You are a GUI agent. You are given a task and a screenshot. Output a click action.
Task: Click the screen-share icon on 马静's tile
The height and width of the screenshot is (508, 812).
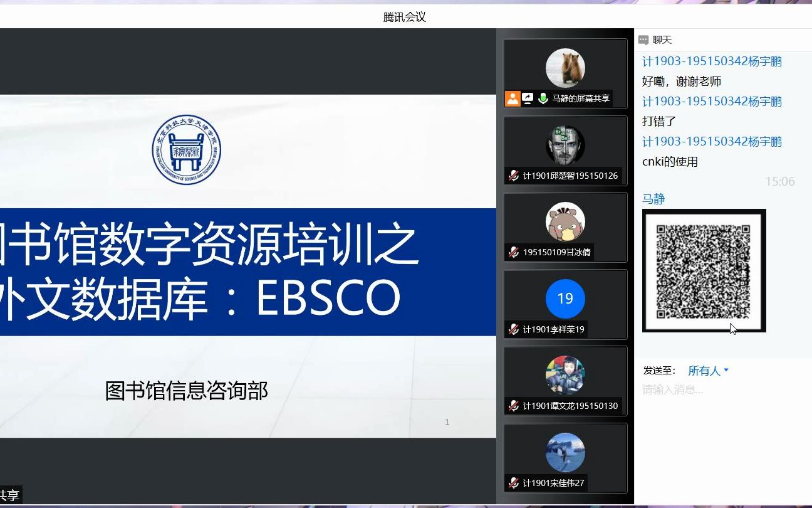(528, 98)
